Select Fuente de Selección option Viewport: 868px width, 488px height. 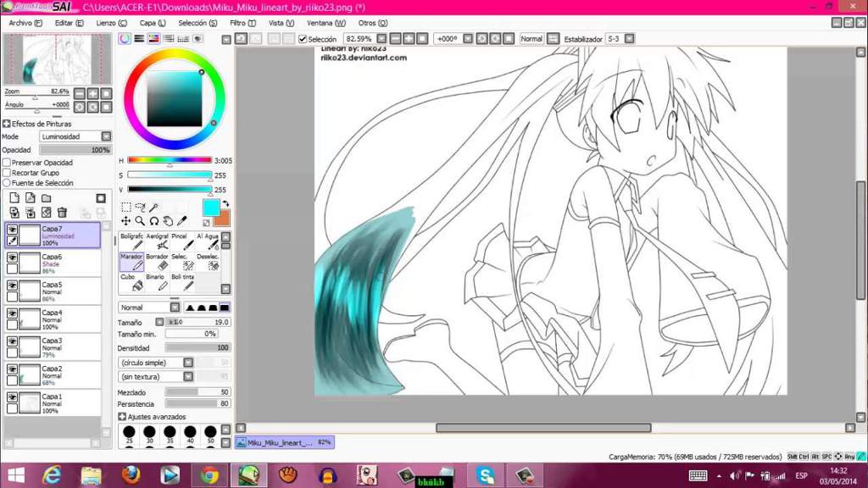pyautogui.click(x=7, y=183)
